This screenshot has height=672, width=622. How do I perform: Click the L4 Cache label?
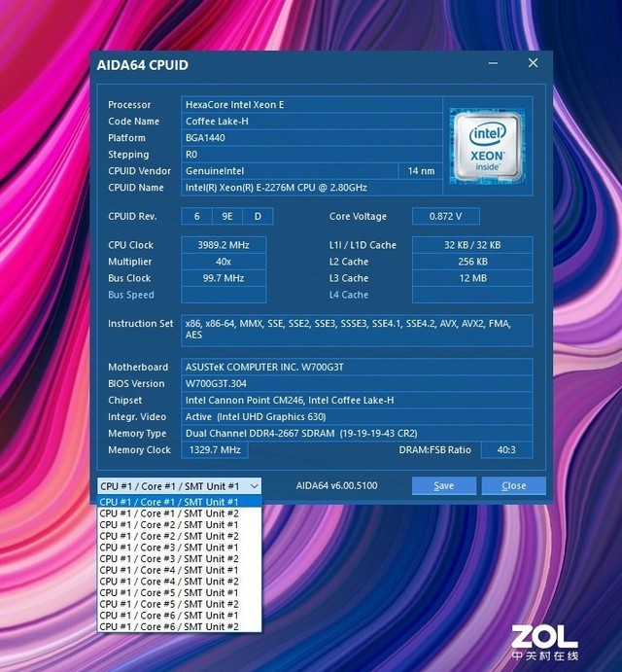[349, 295]
